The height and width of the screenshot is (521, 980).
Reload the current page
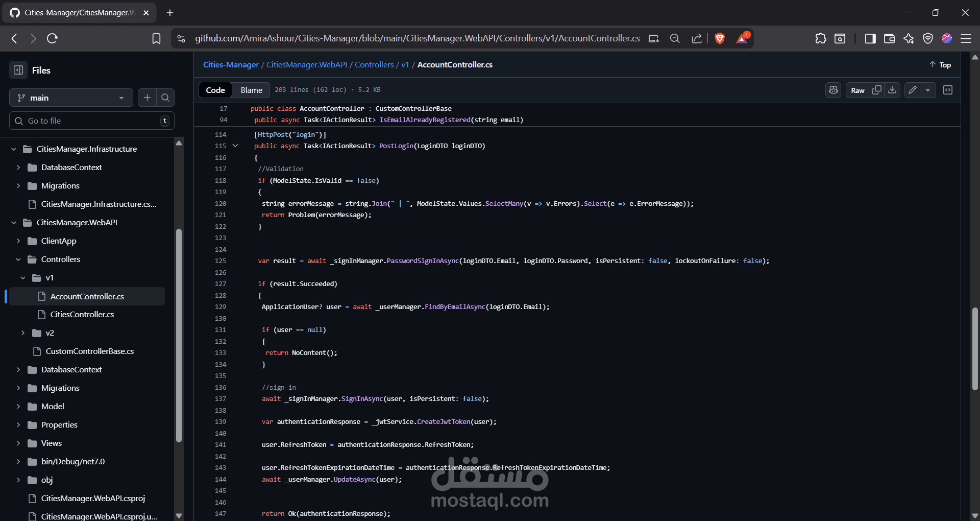click(x=52, y=38)
